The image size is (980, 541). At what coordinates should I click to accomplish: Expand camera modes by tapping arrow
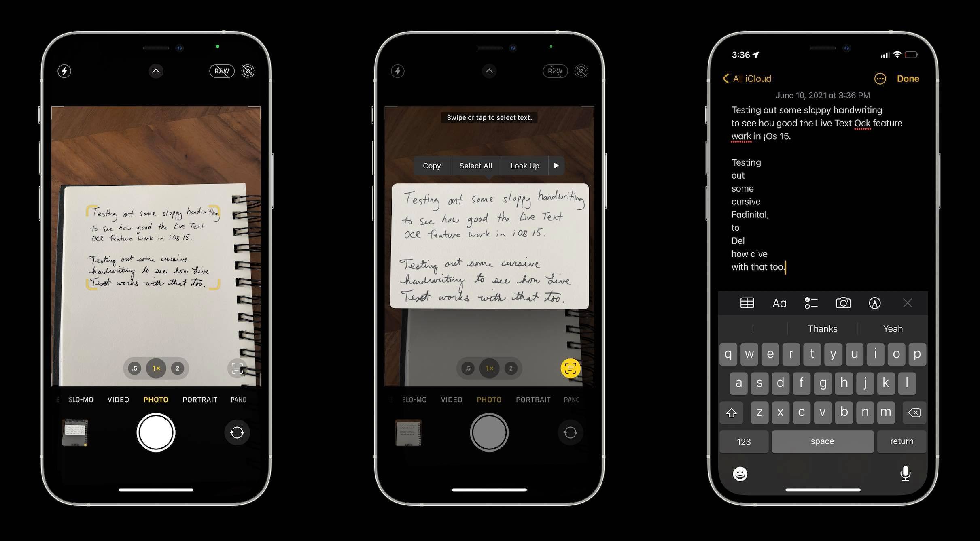[155, 71]
